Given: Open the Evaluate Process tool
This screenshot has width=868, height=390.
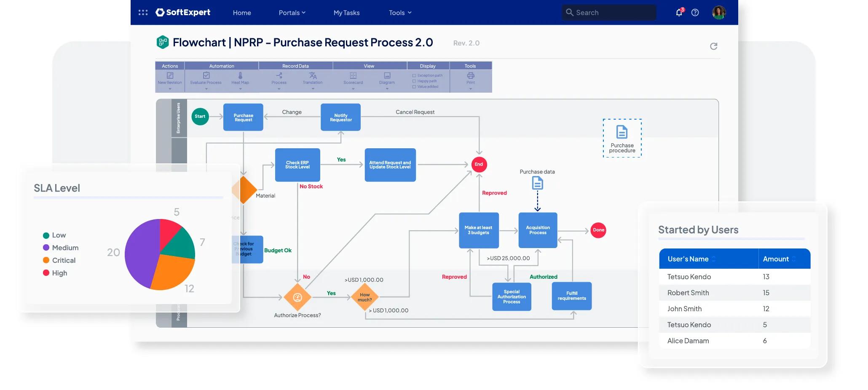Looking at the screenshot, I should click(x=206, y=76).
